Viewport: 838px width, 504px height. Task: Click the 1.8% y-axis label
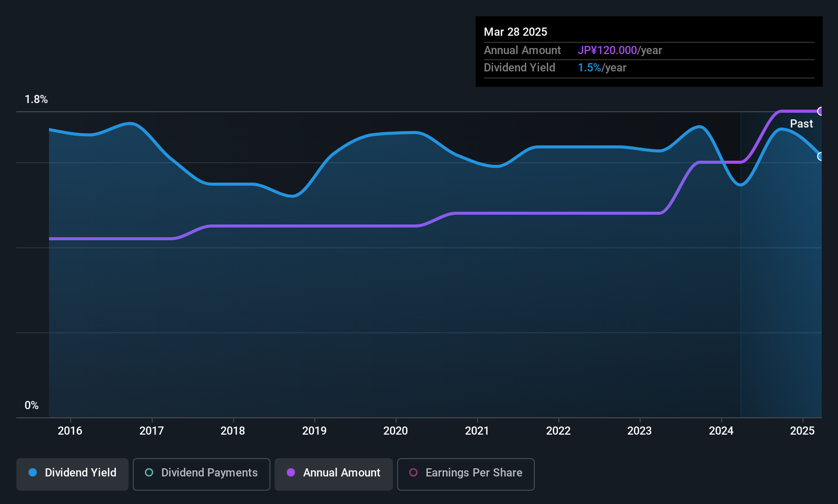pos(36,99)
